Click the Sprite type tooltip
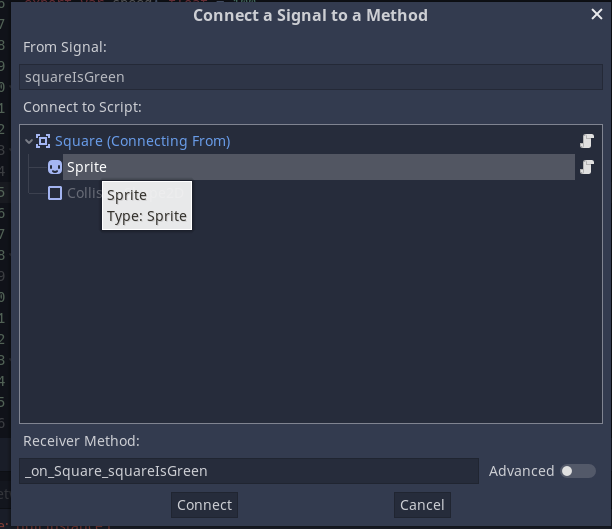 pyautogui.click(x=147, y=205)
